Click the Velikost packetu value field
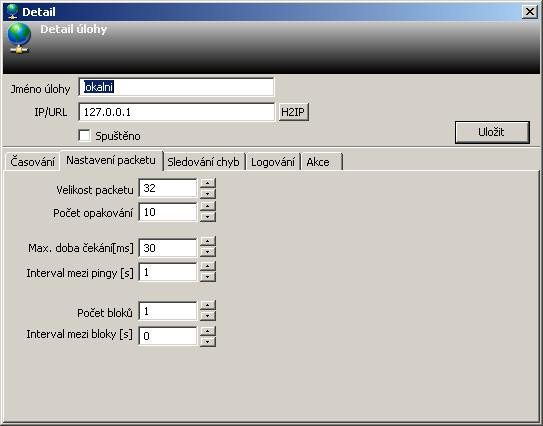The width and height of the screenshot is (543, 426). point(168,188)
